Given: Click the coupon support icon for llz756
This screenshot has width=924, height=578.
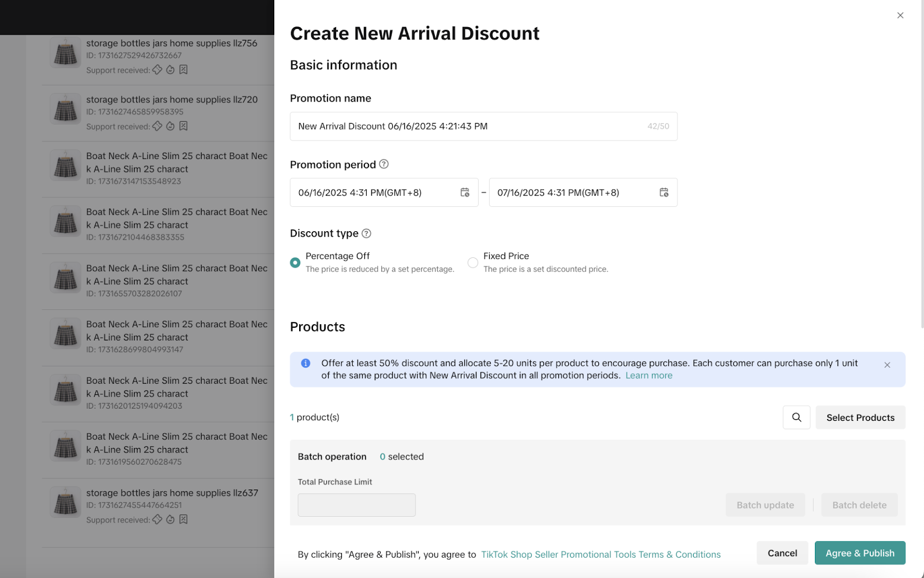Looking at the screenshot, I should pyautogui.click(x=157, y=70).
